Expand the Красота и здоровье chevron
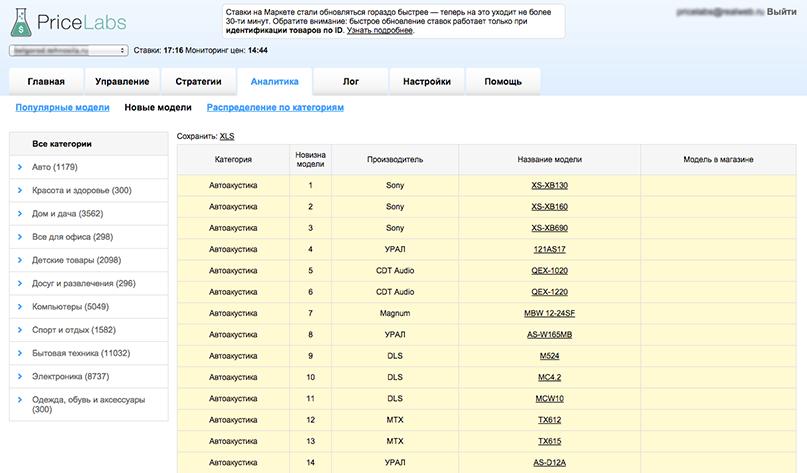 [x=20, y=190]
